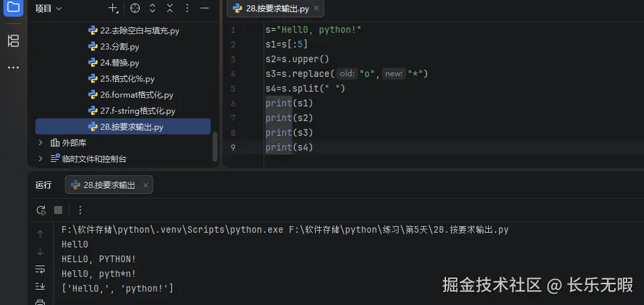Screen dimensions: 644x305
Task: Click the 临时文件和控制台 icon
Action: pos(55,159)
